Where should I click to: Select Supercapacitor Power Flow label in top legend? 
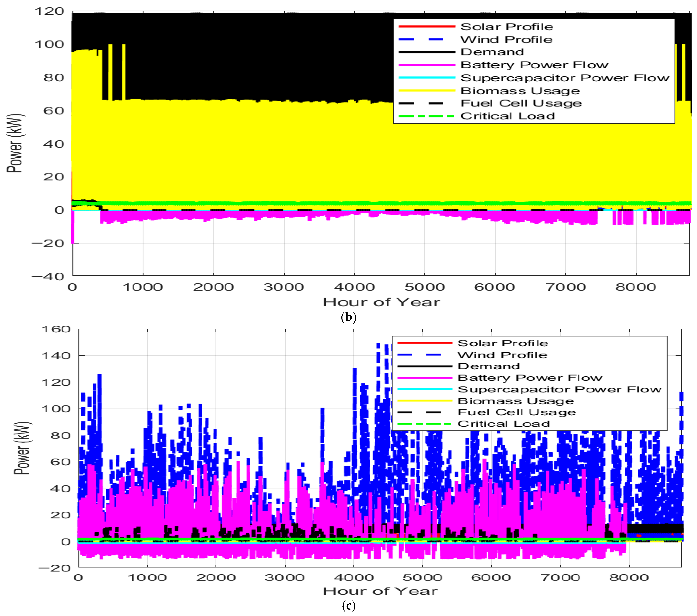(565, 78)
